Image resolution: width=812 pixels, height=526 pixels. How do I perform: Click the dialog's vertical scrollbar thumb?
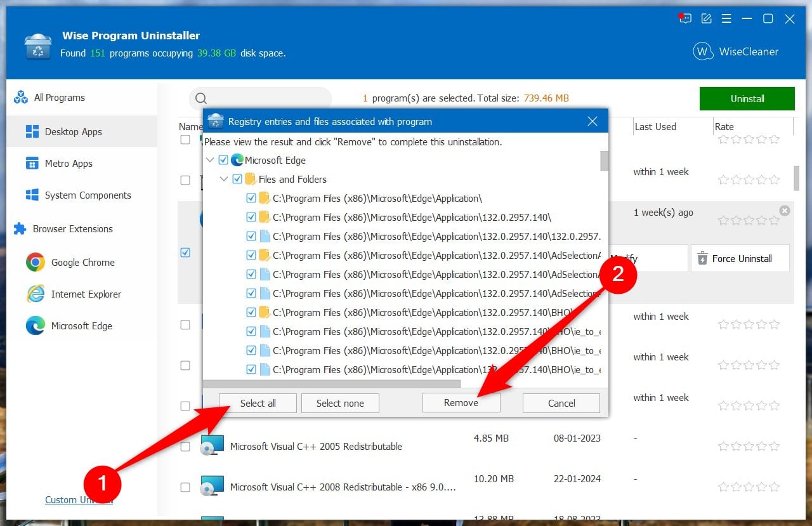[605, 161]
